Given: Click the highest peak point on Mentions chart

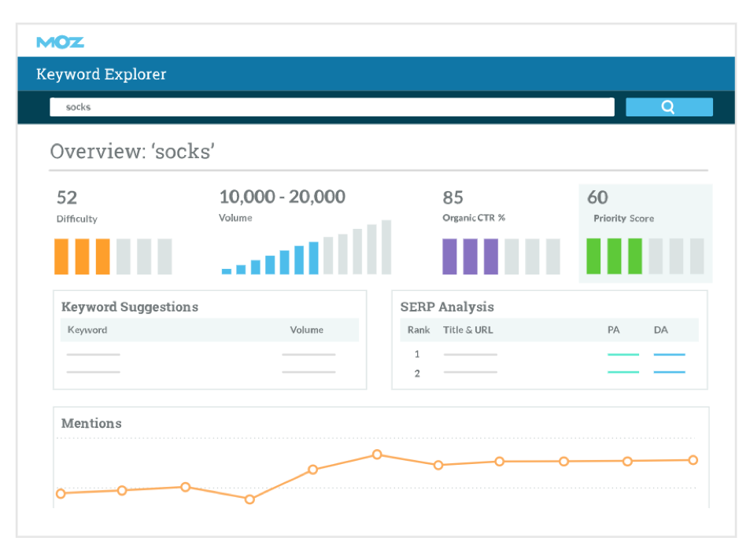Looking at the screenshot, I should pyautogui.click(x=377, y=455).
